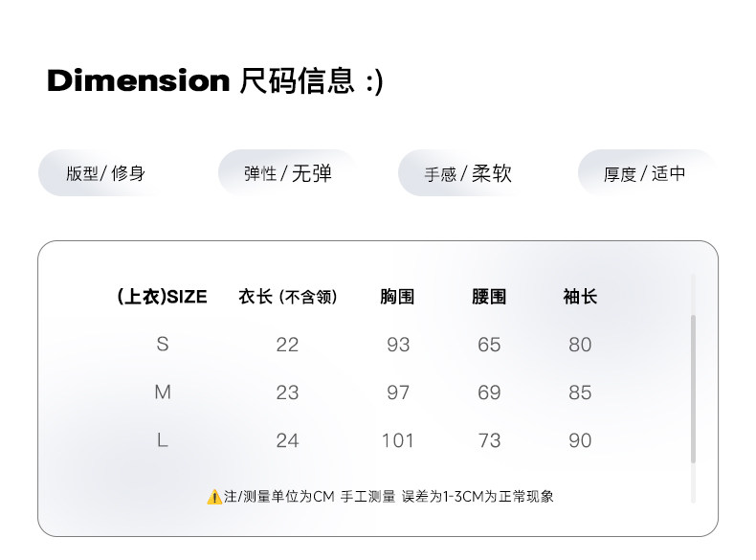Click the sleeve length value 90
The height and width of the screenshot is (560, 756).
tap(580, 440)
